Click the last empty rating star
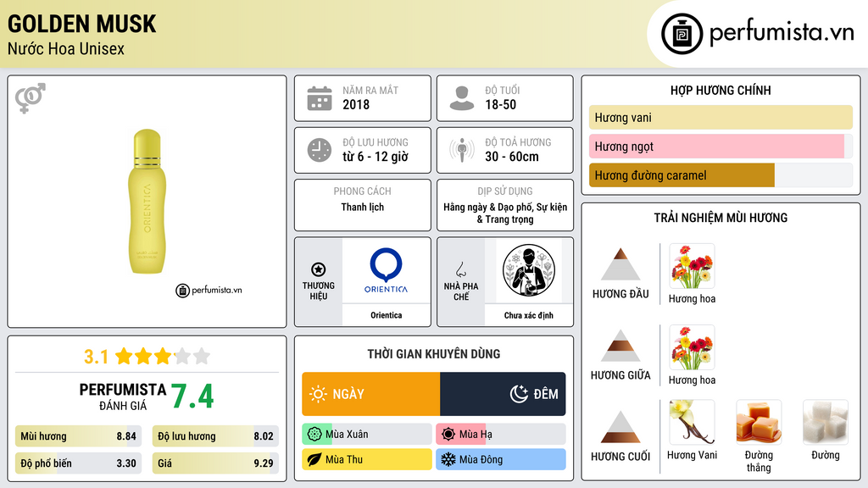This screenshot has height=488, width=868. (202, 356)
